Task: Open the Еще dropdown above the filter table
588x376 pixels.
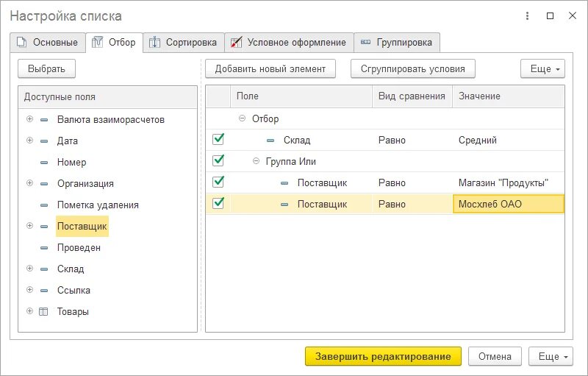Action: click(x=542, y=69)
